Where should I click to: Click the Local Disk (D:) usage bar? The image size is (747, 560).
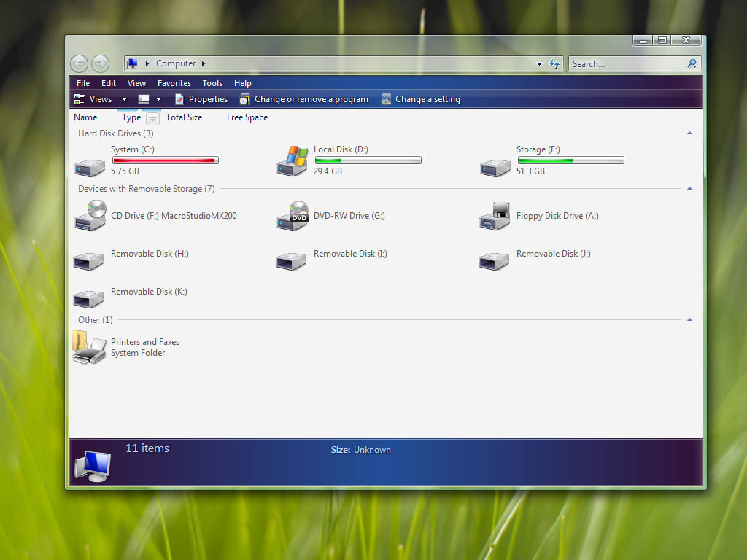point(368,160)
